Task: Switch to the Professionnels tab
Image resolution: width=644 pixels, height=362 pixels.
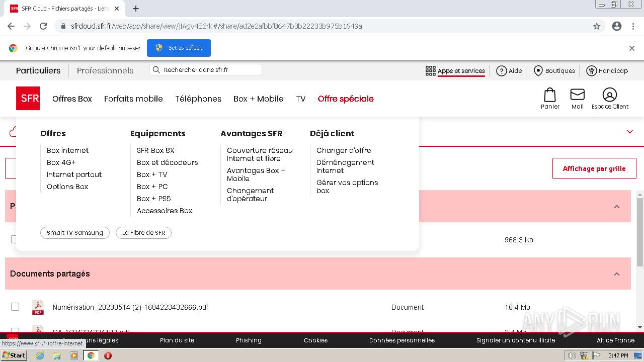Action: pyautogui.click(x=105, y=70)
